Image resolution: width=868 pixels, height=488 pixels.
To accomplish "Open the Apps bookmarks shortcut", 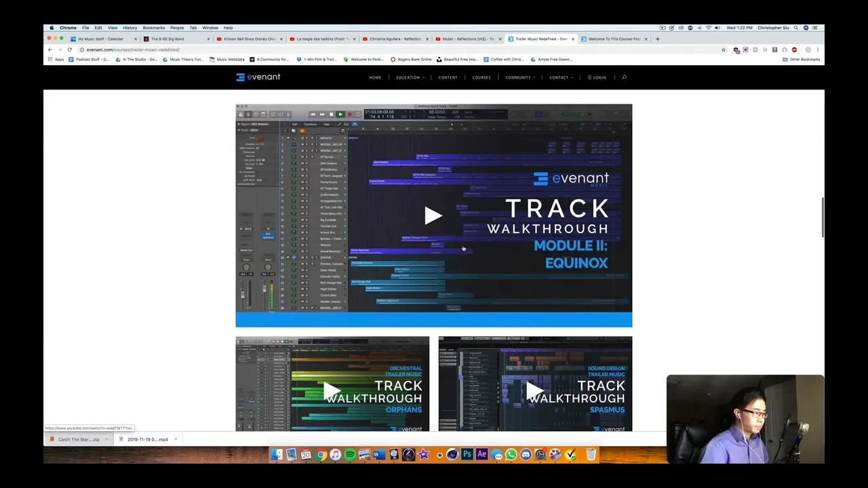I will [56, 59].
